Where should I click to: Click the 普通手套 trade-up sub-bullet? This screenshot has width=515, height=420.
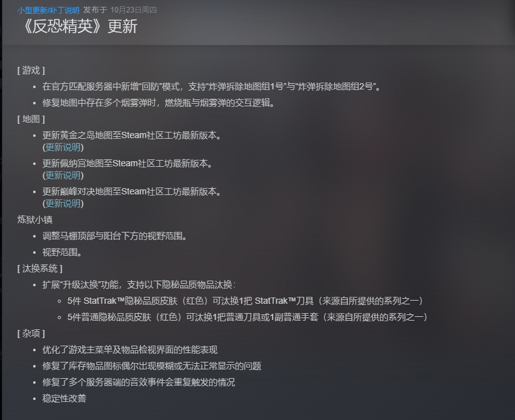247,317
